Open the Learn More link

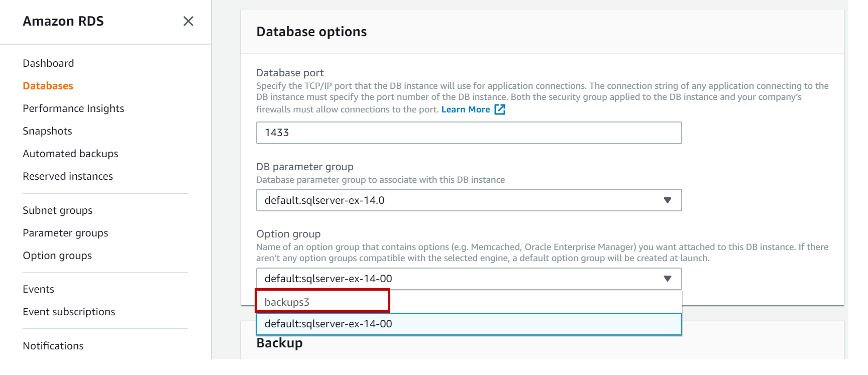(x=465, y=109)
